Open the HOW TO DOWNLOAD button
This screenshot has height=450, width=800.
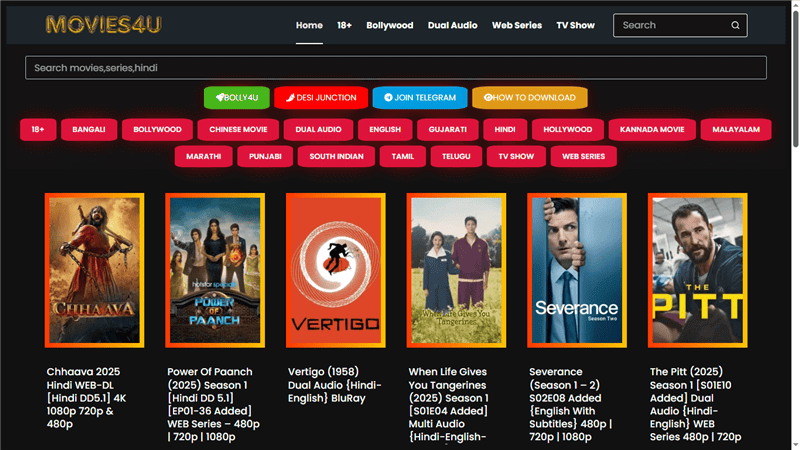[530, 97]
